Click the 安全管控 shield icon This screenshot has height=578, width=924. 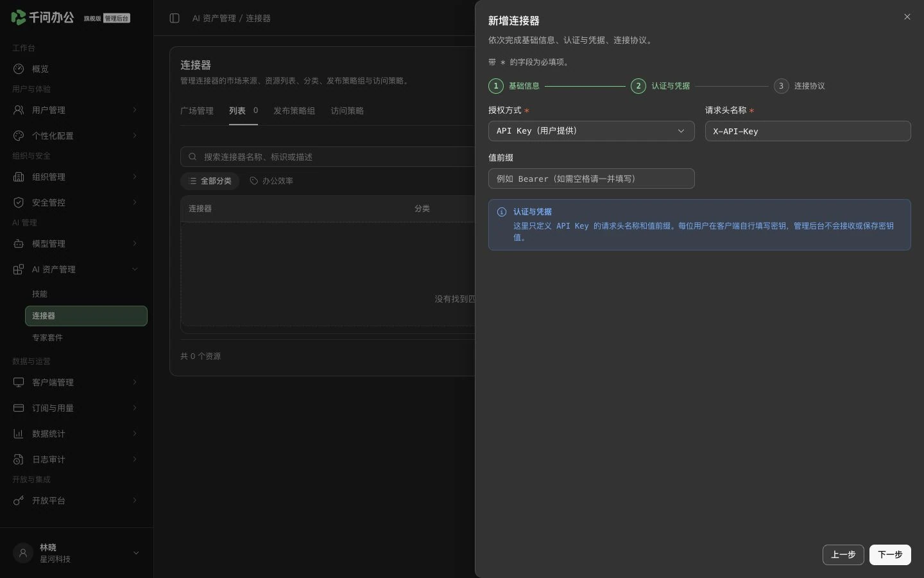(x=19, y=202)
